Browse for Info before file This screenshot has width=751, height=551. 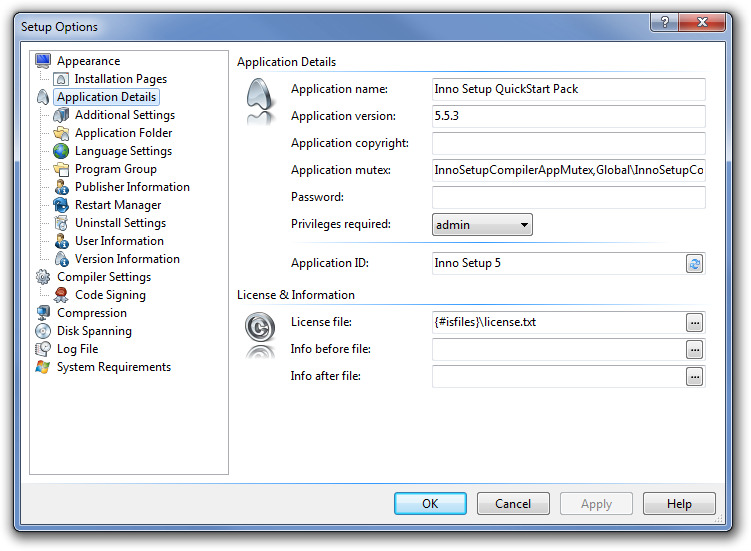click(695, 349)
